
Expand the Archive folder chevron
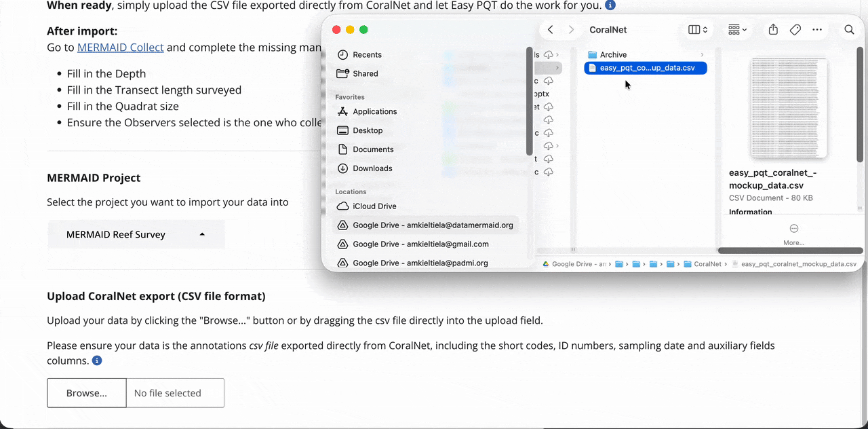[x=702, y=55]
